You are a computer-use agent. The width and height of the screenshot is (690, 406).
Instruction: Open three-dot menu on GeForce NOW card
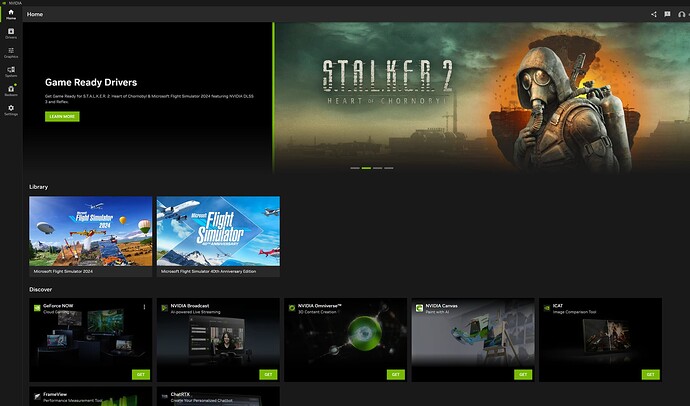click(144, 307)
